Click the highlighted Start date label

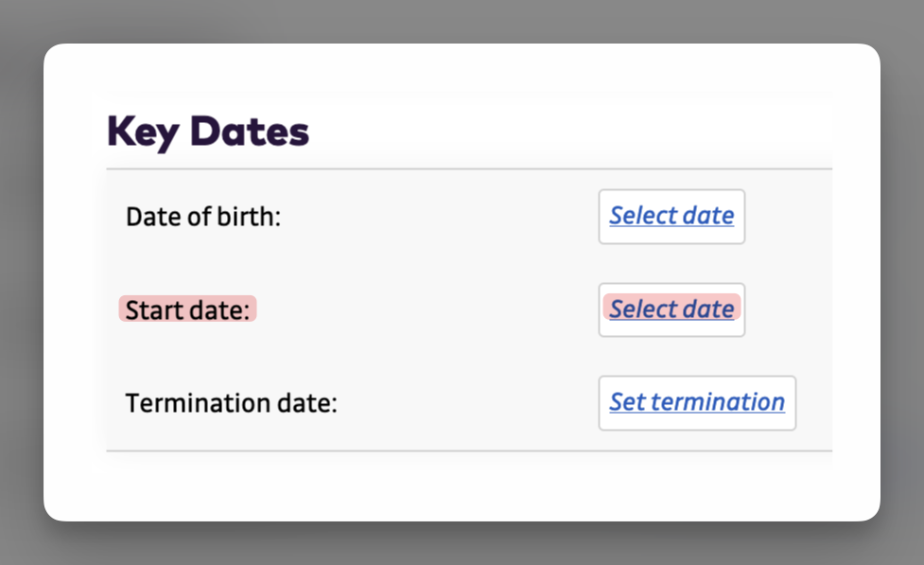(187, 309)
